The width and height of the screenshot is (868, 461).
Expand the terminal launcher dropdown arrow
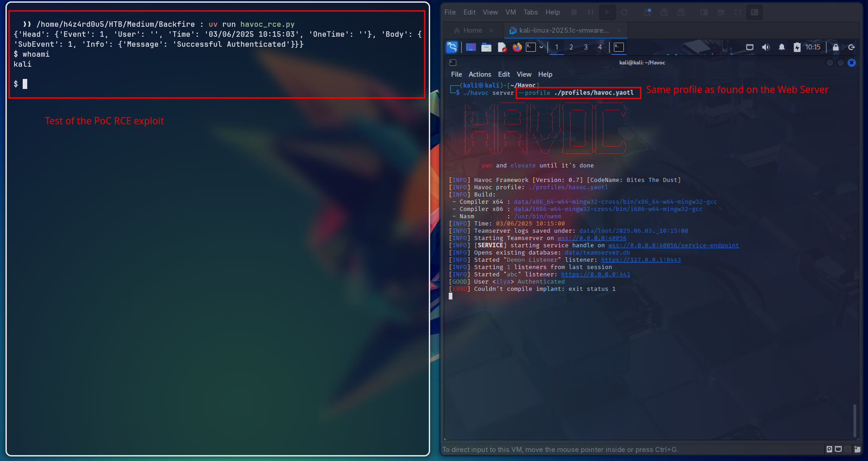(541, 47)
